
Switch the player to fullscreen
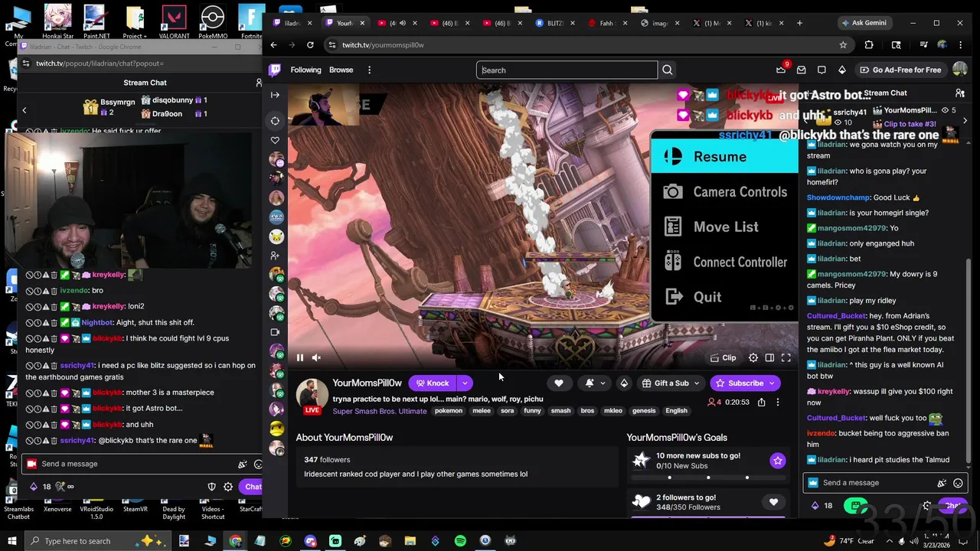click(x=786, y=357)
